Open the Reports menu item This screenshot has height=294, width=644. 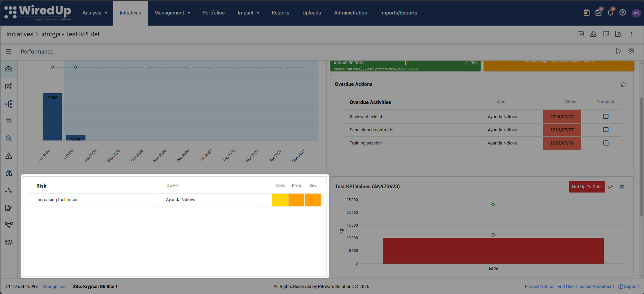281,13
